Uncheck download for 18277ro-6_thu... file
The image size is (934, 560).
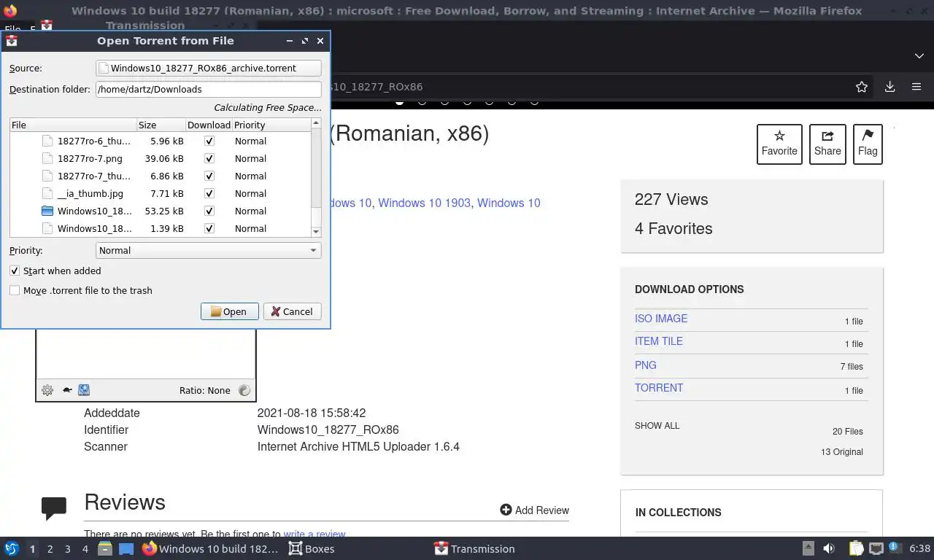(209, 141)
